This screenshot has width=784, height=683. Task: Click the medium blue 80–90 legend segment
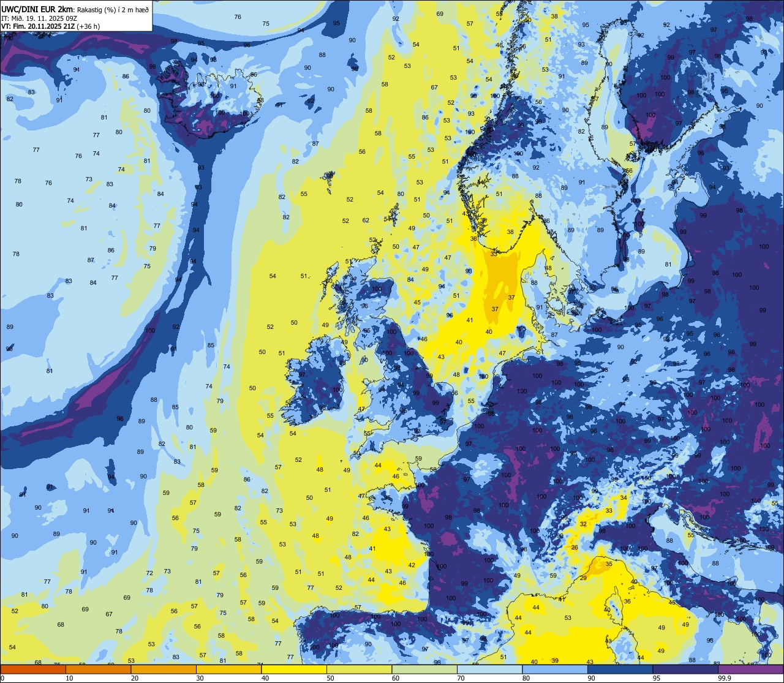[x=555, y=670]
